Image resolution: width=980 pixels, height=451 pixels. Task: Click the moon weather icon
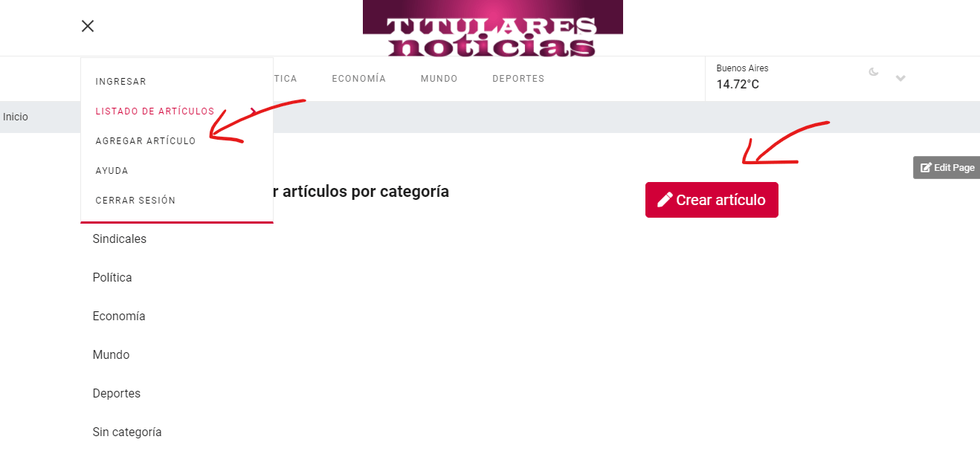(874, 72)
